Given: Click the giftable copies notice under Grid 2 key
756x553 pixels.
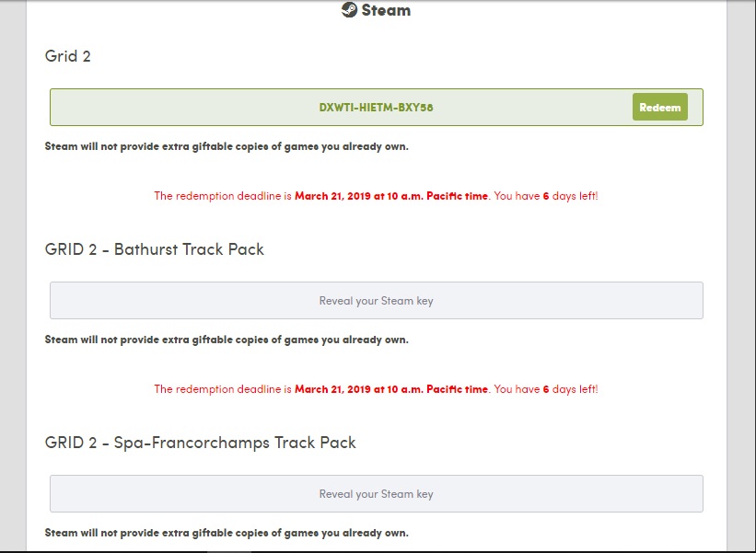Looking at the screenshot, I should (227, 146).
